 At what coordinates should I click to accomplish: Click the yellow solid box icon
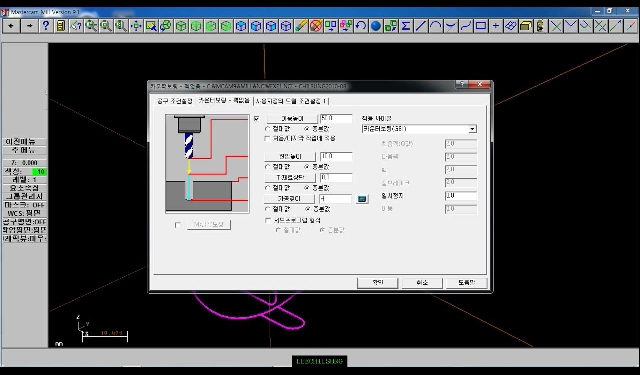(x=526, y=26)
